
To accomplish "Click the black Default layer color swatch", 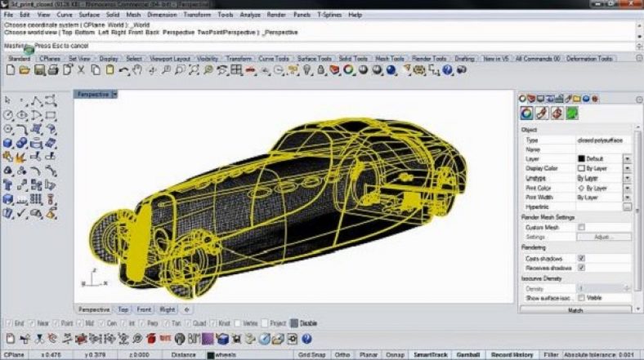I will point(581,158).
